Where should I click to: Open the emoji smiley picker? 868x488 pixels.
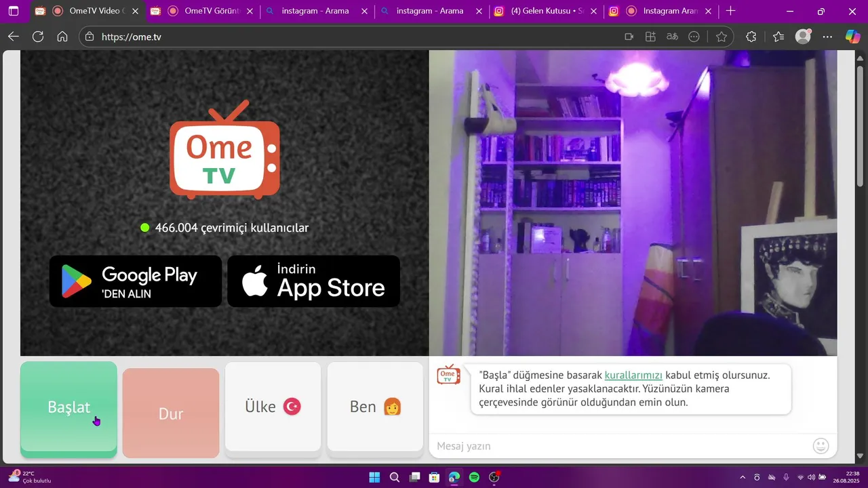tap(821, 446)
